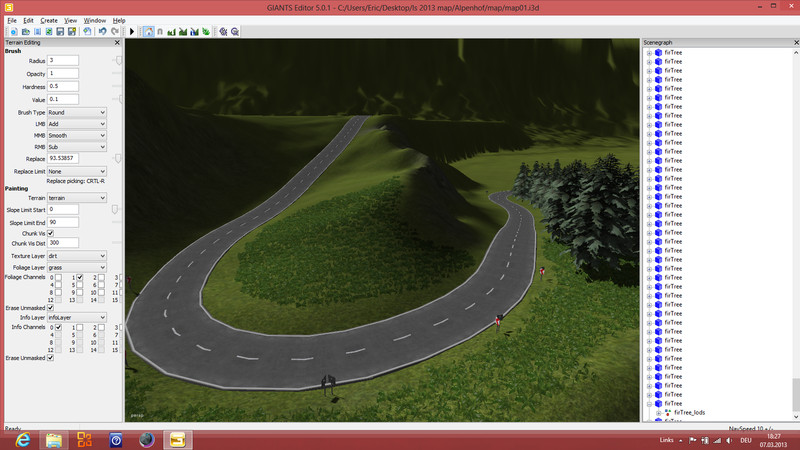The height and width of the screenshot is (450, 800).
Task: Close the Scenegraph panel
Action: click(x=796, y=42)
